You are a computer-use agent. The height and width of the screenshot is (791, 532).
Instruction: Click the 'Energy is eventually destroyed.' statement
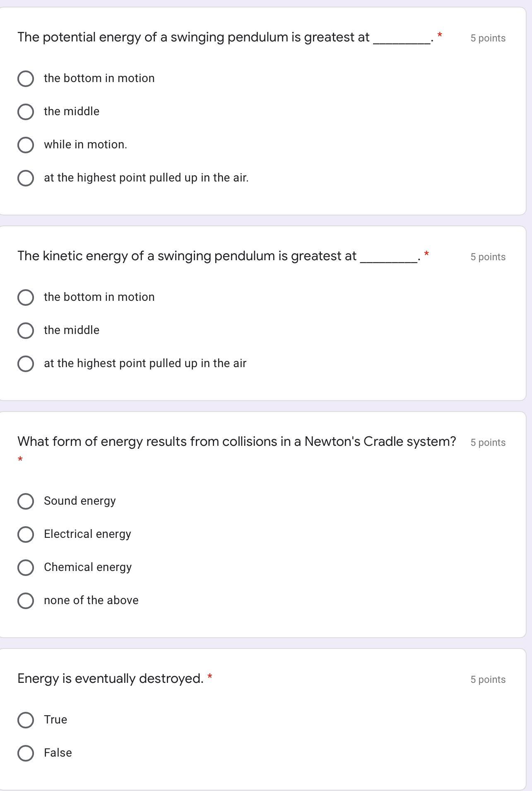[111, 679]
